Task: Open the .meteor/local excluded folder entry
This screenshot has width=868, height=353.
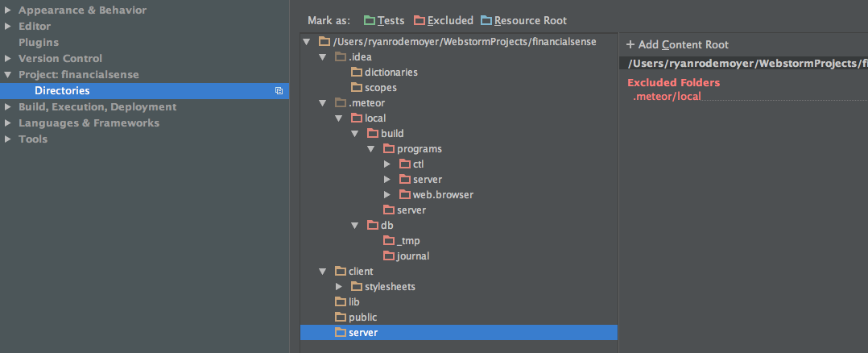Action: 667,97
